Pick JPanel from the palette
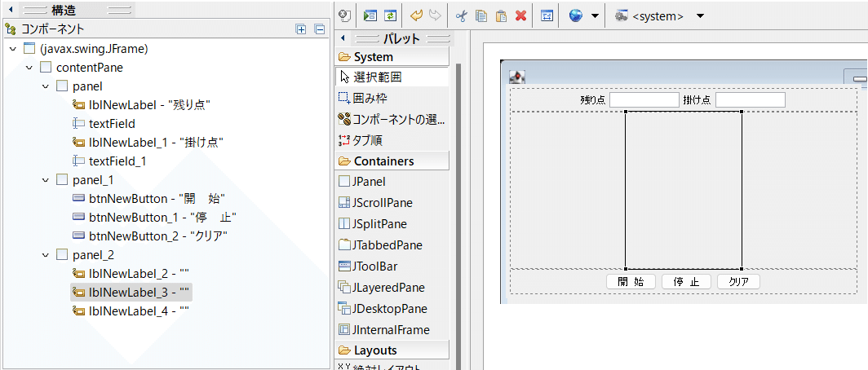The image size is (868, 370). point(362,182)
